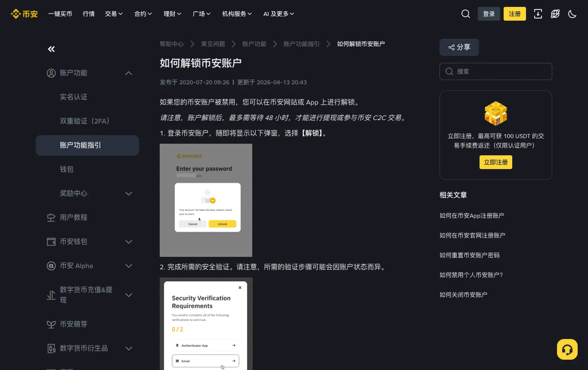This screenshot has height=370, width=588.
Task: Open the language globe icon
Action: click(x=555, y=14)
